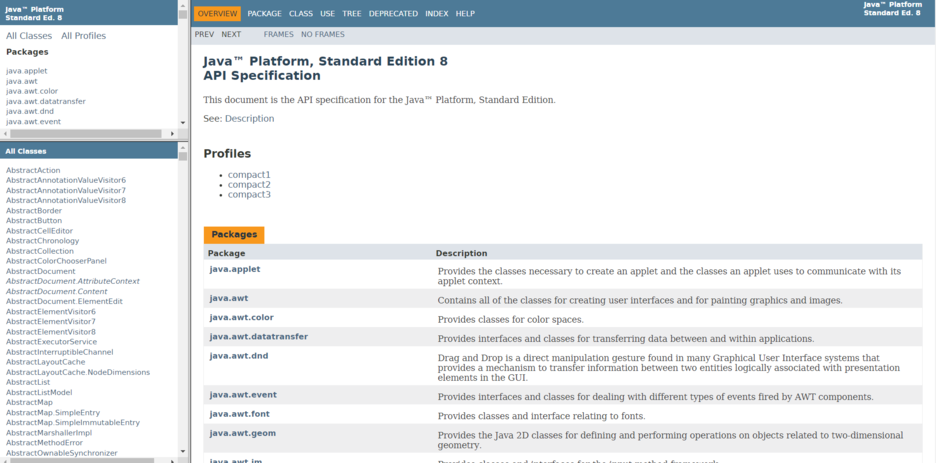936x463 pixels.
Task: Open the AbstractOwnableSynchronizer class link
Action: click(x=62, y=453)
